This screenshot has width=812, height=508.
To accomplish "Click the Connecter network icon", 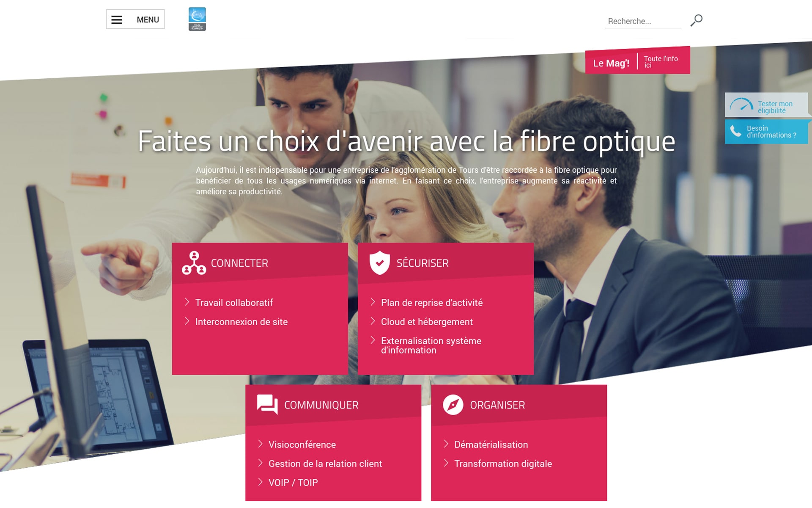I will pyautogui.click(x=194, y=263).
